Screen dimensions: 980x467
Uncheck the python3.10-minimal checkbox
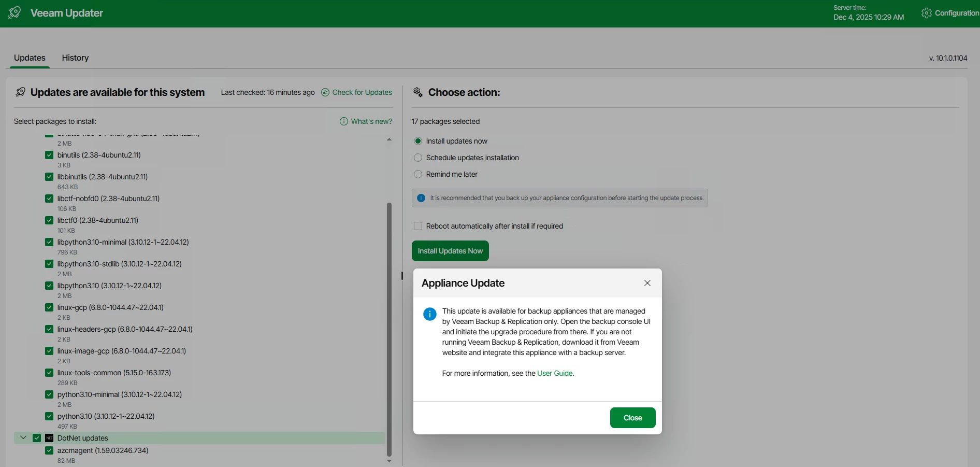49,394
